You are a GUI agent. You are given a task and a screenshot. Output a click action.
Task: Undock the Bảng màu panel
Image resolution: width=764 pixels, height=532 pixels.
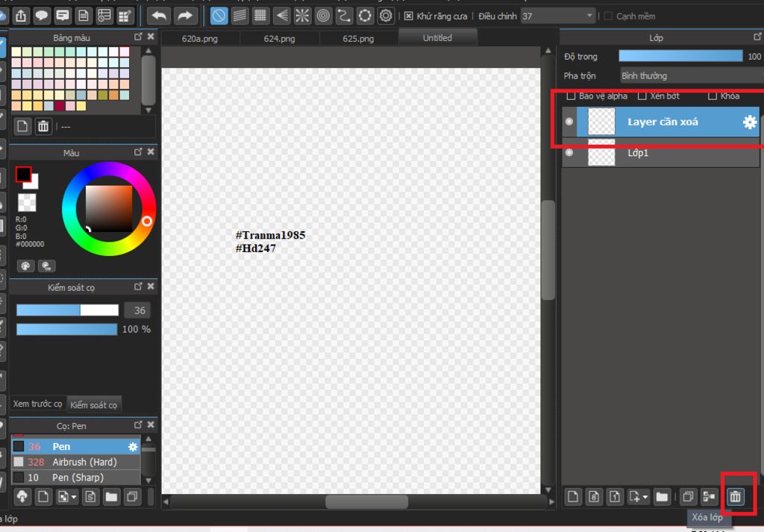pos(138,37)
